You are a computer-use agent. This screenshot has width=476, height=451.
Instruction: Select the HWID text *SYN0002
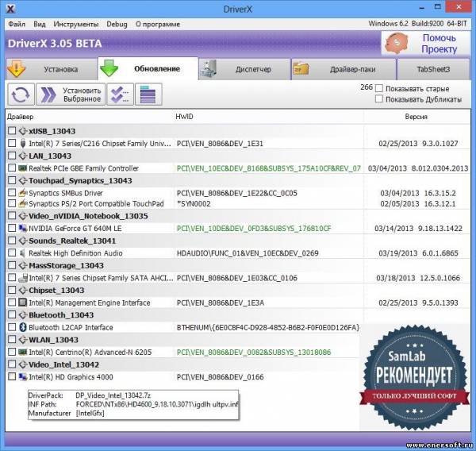click(194, 203)
